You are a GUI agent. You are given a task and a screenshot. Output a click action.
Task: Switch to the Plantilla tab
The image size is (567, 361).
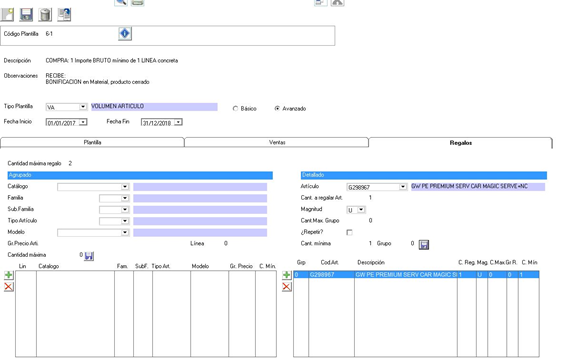[x=92, y=143]
